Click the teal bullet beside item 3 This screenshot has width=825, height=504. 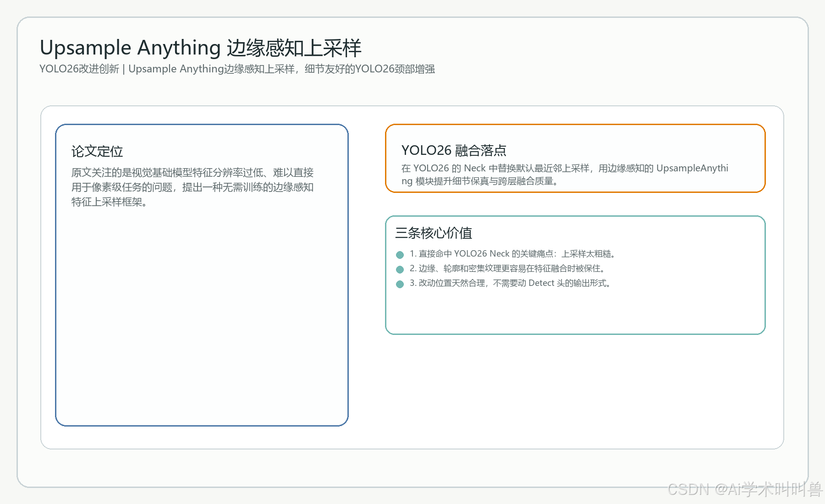coord(400,284)
